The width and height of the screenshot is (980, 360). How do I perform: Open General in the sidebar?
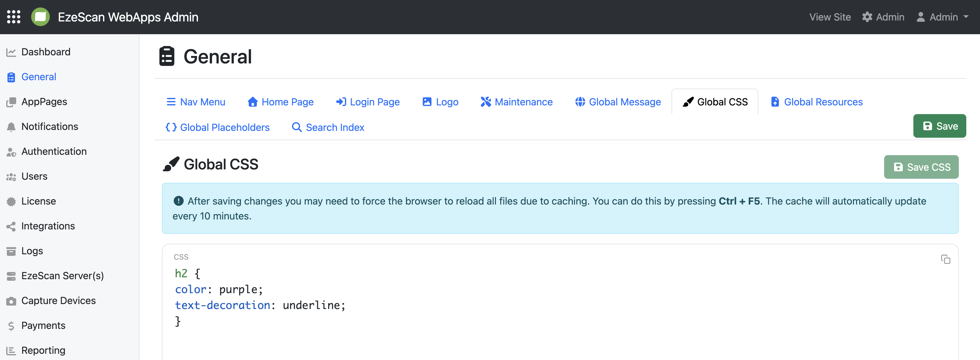[x=39, y=77]
